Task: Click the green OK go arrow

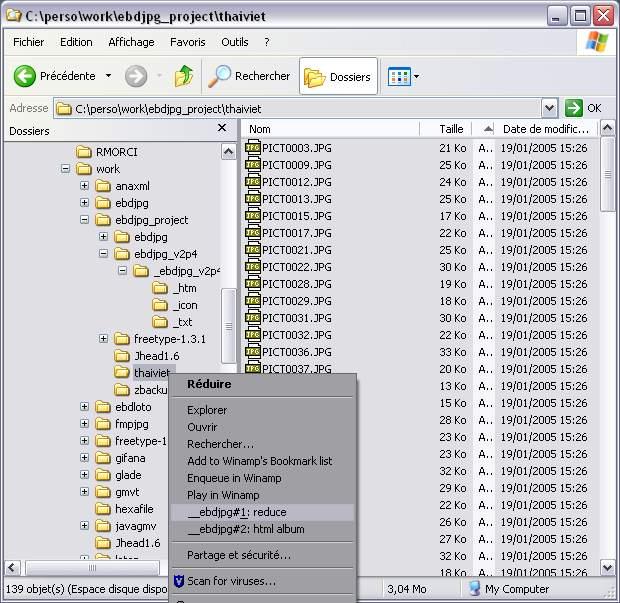Action: tap(574, 108)
